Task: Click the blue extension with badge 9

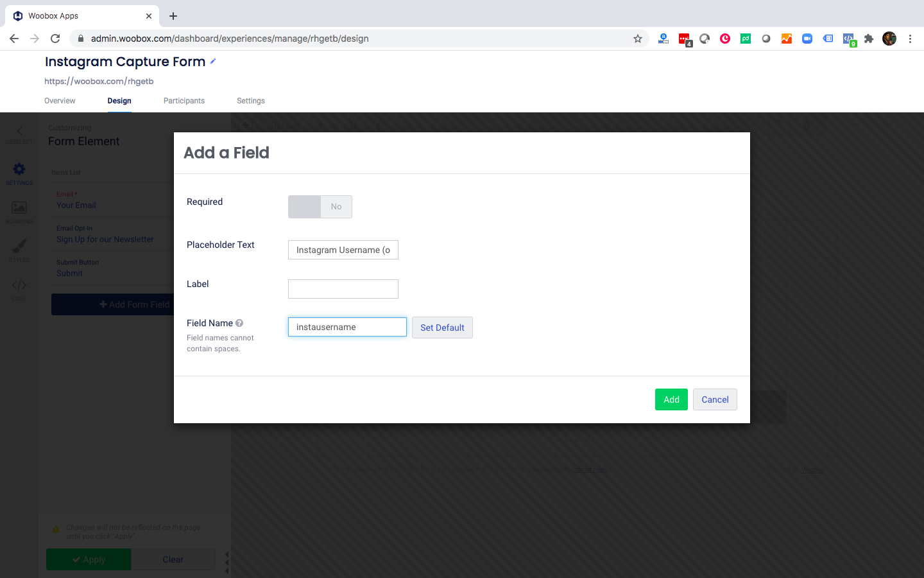Action: pos(849,40)
